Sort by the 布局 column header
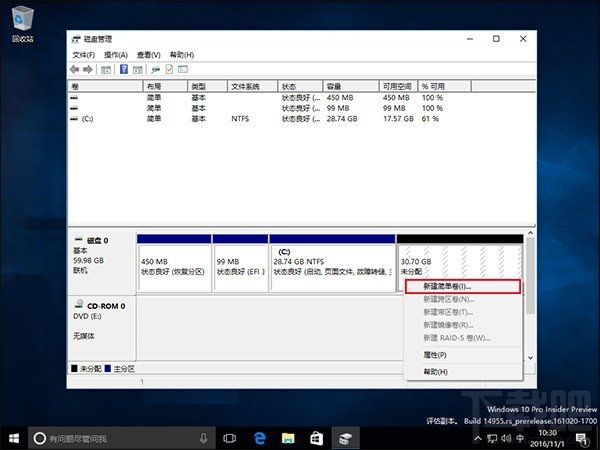The image size is (600, 450). pos(165,86)
